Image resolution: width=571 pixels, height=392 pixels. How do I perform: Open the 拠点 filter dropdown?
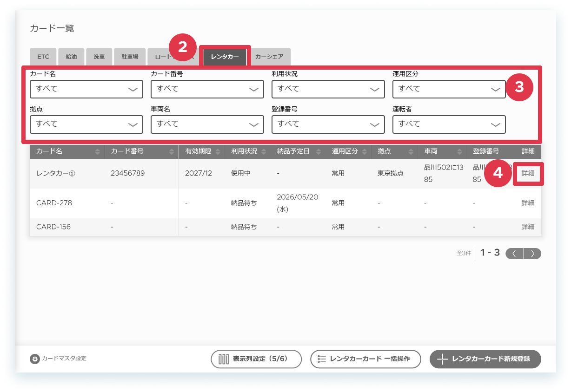86,124
